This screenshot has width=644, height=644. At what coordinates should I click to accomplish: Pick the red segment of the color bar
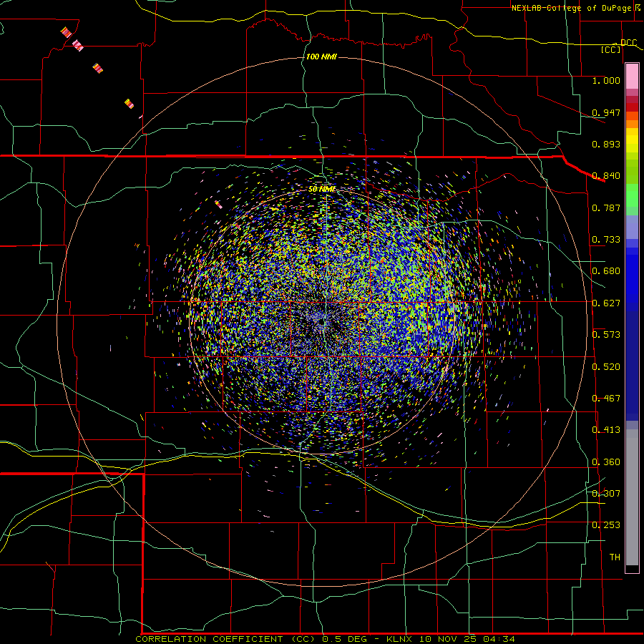pos(632,107)
